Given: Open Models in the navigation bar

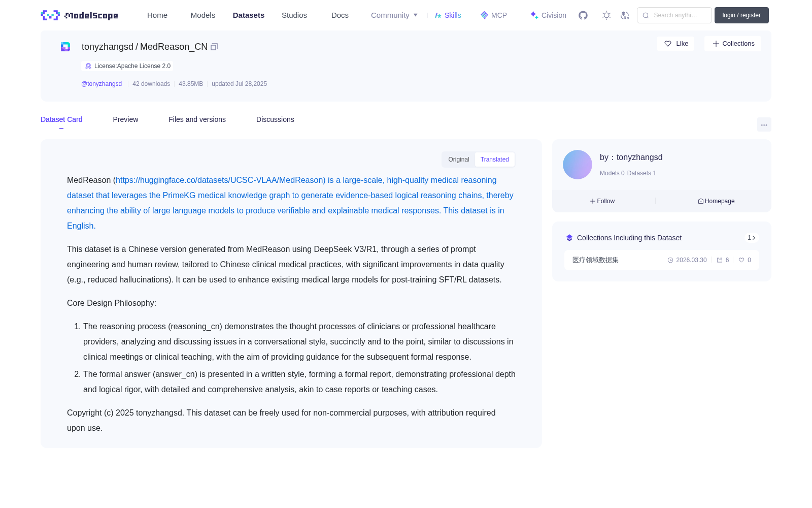Looking at the screenshot, I should coord(203,15).
